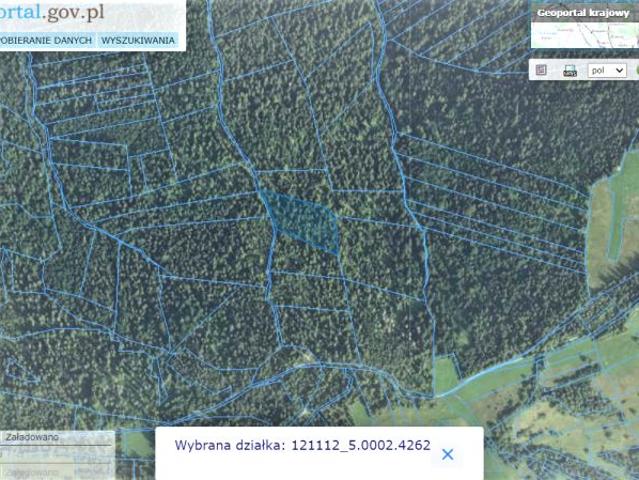Click the Załadowano status label
Screen dimensions: 639x480
32,437
